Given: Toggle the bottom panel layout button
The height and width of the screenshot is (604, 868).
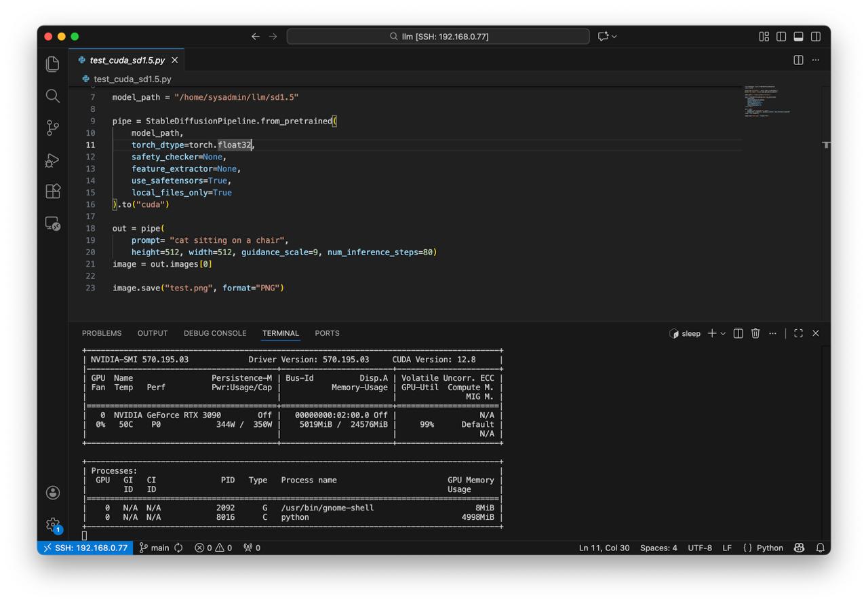Looking at the screenshot, I should (x=798, y=37).
